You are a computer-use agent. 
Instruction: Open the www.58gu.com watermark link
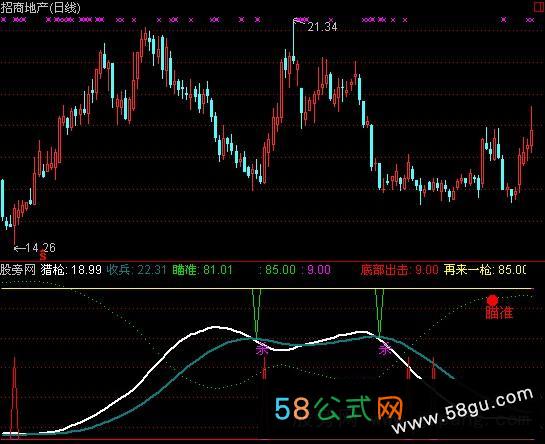click(x=463, y=410)
